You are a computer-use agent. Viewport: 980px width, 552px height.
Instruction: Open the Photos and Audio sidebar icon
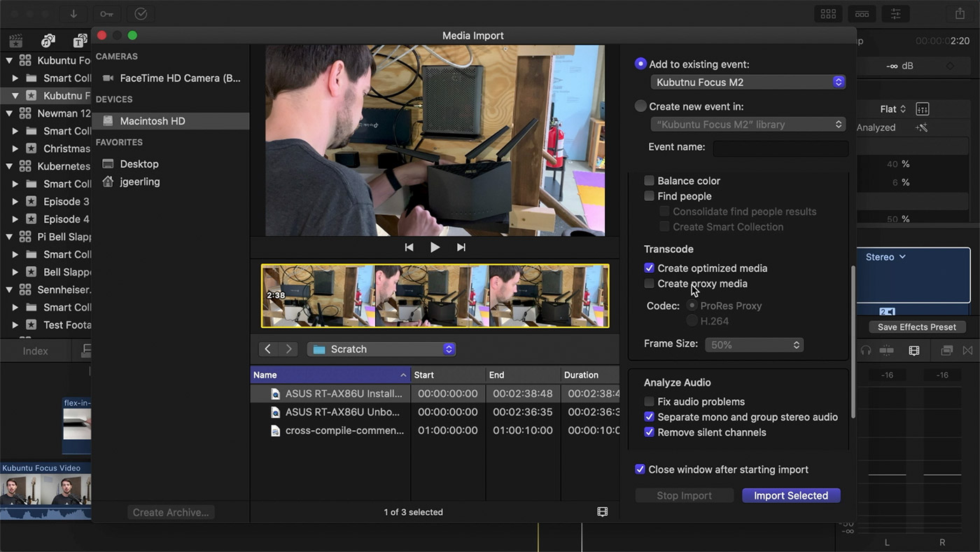48,41
